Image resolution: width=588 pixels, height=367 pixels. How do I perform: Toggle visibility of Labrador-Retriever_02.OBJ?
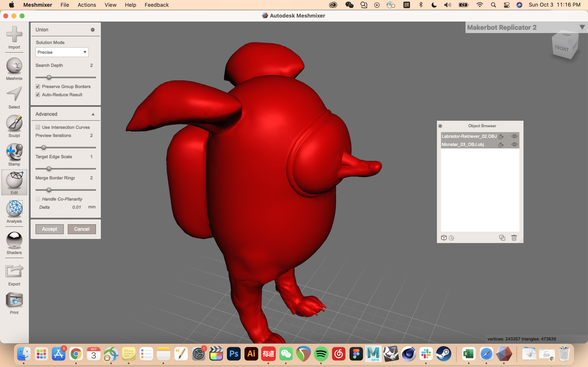click(x=515, y=136)
